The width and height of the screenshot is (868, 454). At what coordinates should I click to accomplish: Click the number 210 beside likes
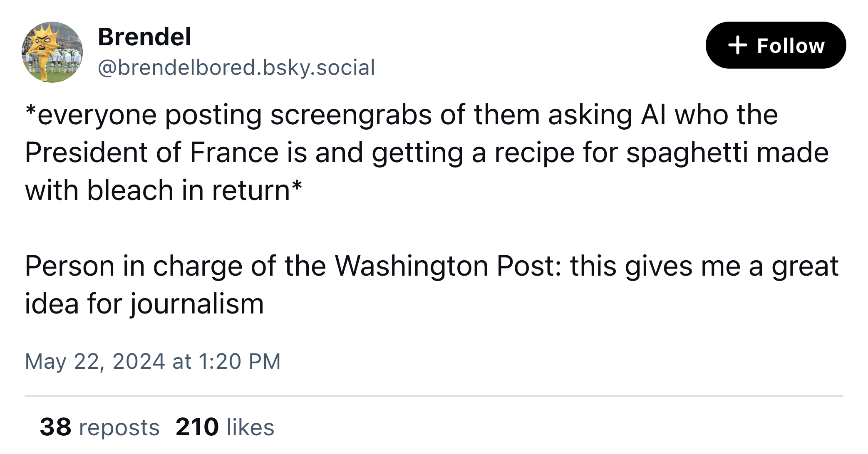pos(197,427)
